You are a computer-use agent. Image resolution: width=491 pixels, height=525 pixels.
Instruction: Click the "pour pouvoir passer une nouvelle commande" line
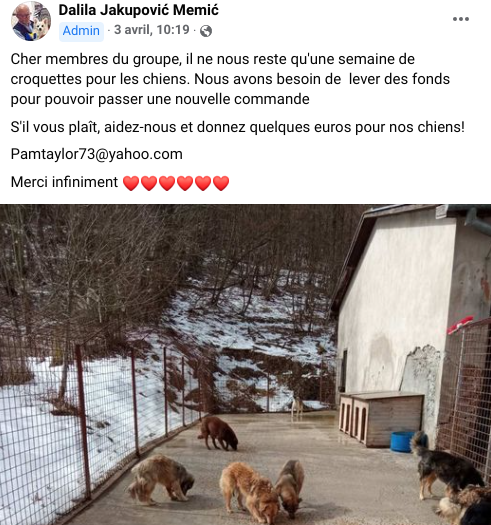tap(160, 99)
